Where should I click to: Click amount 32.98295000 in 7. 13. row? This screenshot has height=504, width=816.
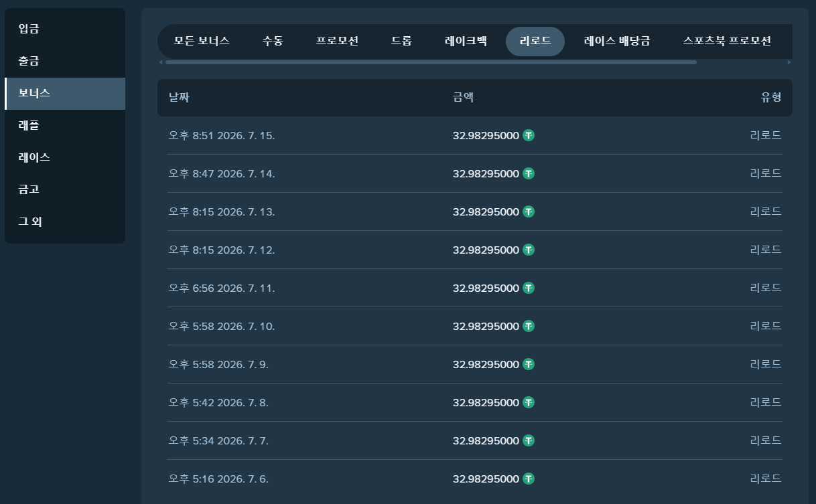(x=486, y=212)
